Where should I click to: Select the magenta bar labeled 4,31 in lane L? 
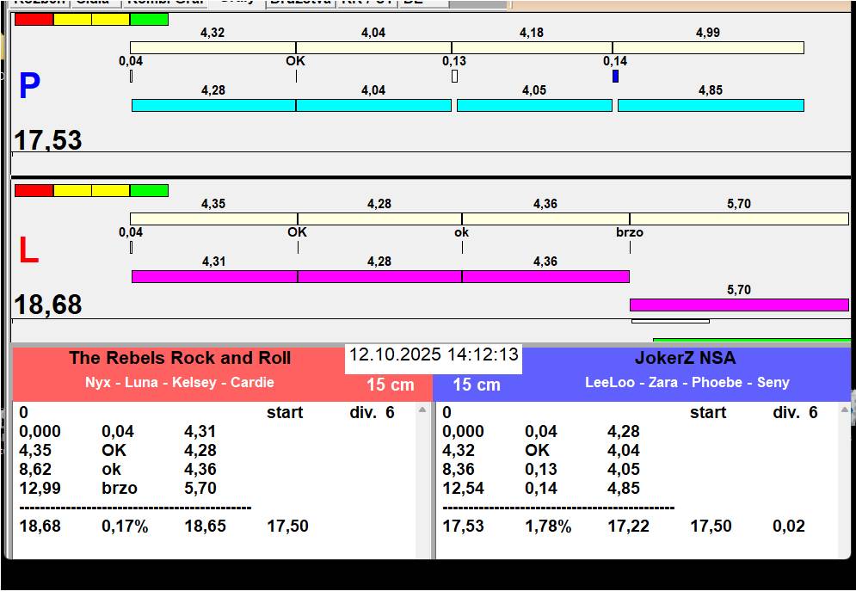click(x=214, y=276)
